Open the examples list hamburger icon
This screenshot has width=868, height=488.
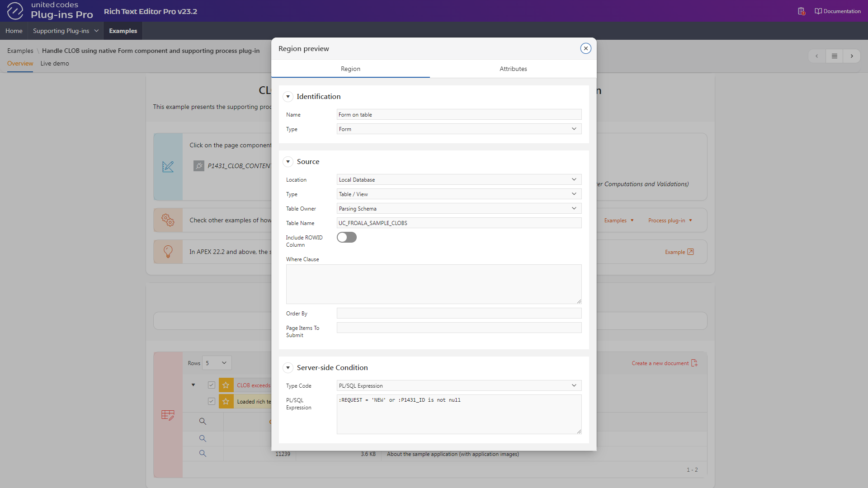tap(834, 56)
